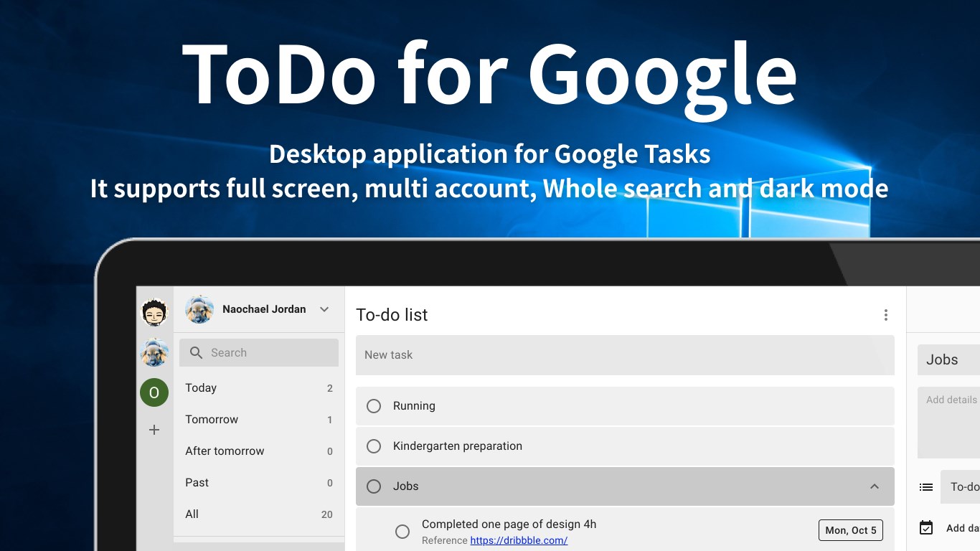Select the Completed one page of design 4h subtask

click(x=625, y=530)
